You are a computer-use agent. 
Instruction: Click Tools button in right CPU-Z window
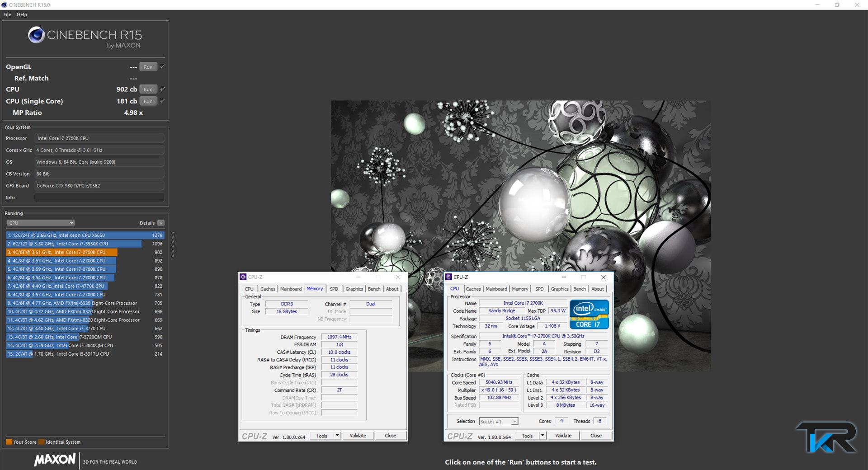click(527, 436)
